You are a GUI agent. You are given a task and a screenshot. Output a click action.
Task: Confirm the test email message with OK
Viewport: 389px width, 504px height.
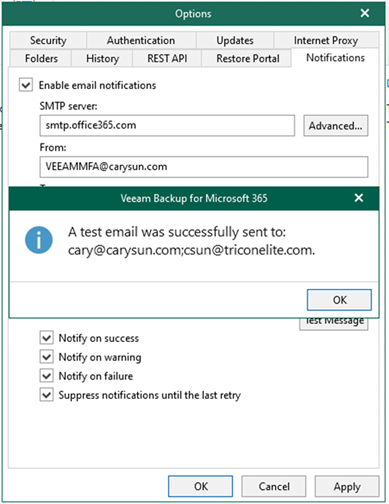[x=339, y=300]
